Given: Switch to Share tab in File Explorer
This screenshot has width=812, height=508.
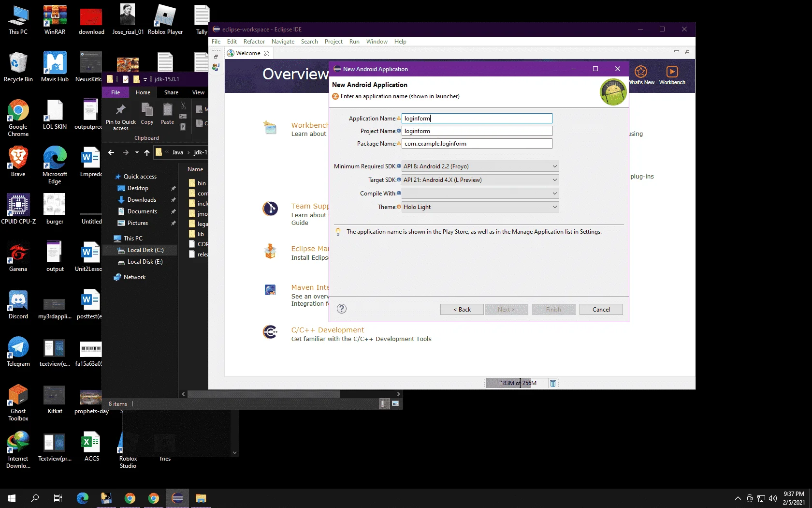Looking at the screenshot, I should tap(171, 92).
